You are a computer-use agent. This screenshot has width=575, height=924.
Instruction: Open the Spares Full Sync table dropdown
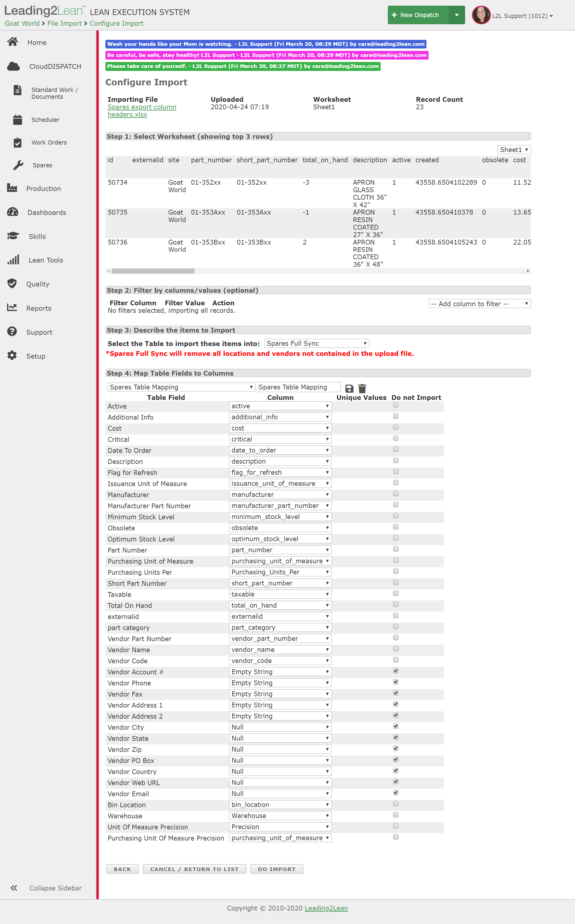point(317,344)
